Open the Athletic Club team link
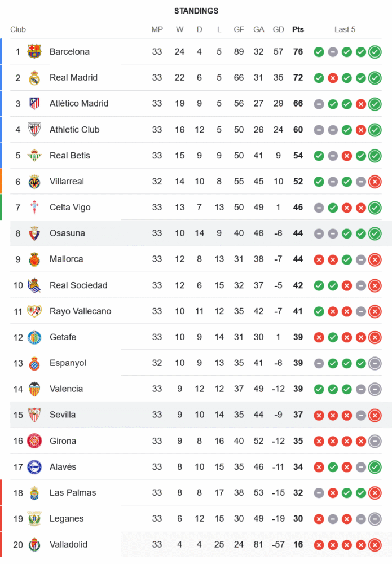The width and height of the screenshot is (392, 564). [x=74, y=130]
